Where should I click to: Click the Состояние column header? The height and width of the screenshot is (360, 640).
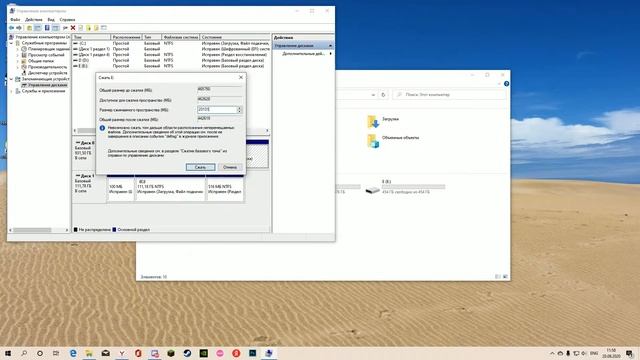click(235, 37)
